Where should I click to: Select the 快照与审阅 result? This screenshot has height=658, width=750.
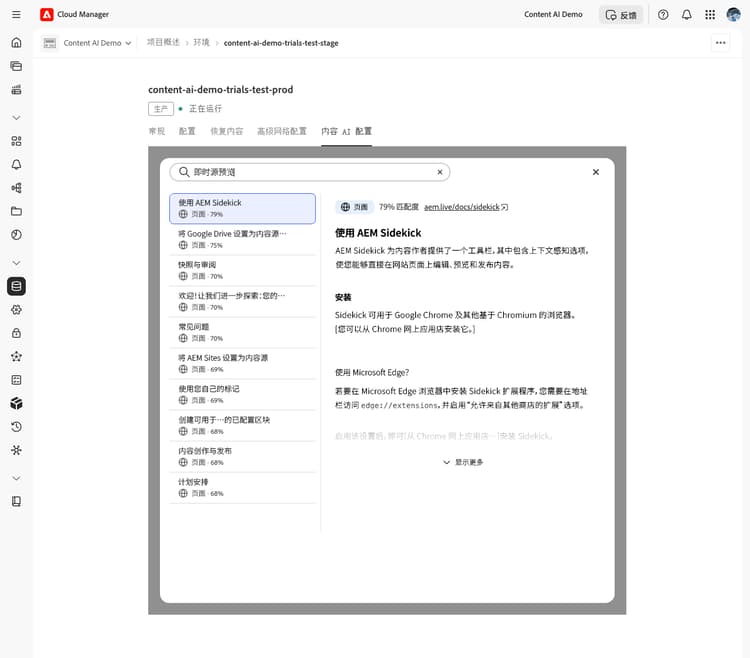tap(243, 270)
